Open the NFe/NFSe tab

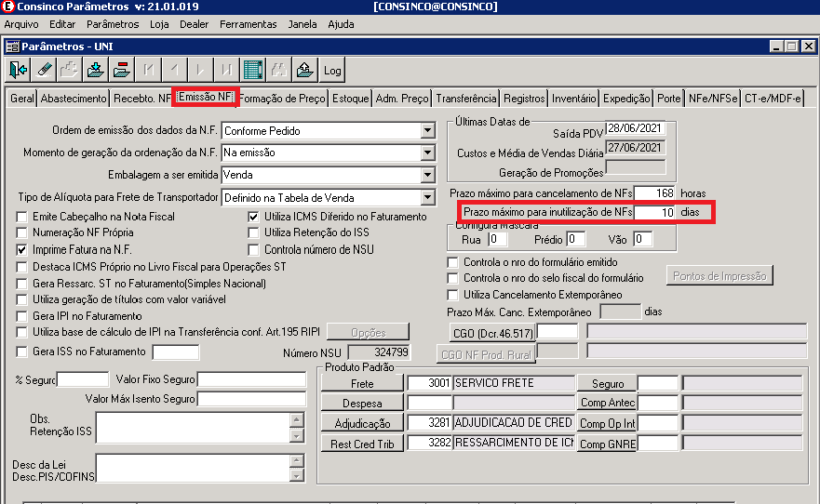[x=713, y=99]
